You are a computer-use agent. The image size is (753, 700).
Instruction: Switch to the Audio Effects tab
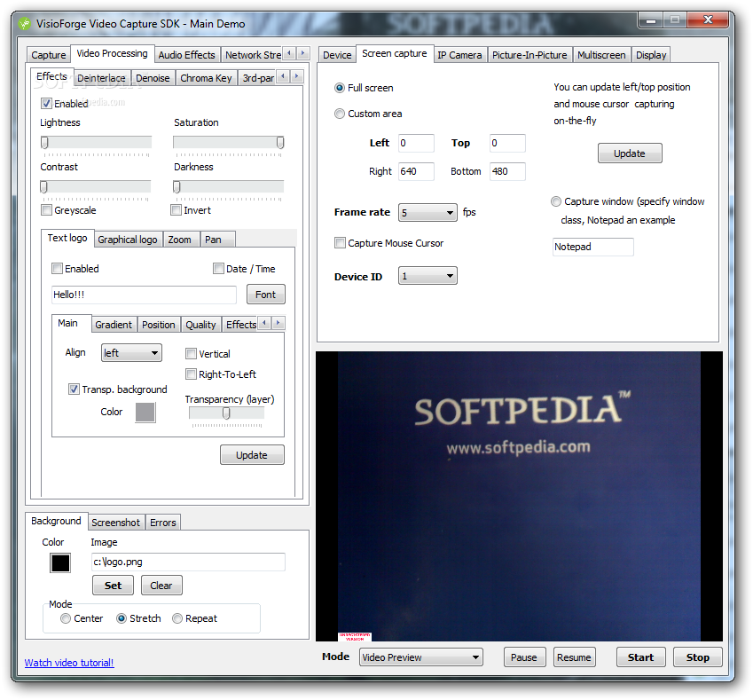(x=187, y=55)
